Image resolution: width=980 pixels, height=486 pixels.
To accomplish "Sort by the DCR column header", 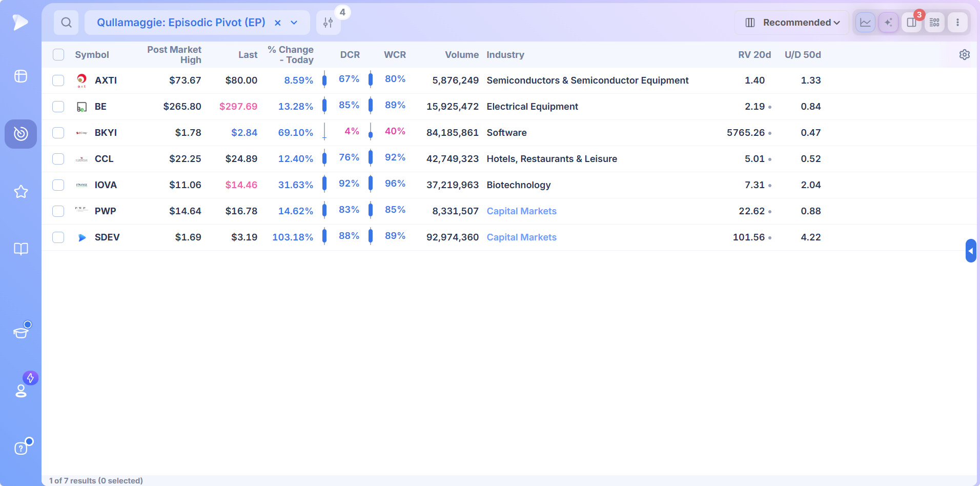I will [x=350, y=55].
